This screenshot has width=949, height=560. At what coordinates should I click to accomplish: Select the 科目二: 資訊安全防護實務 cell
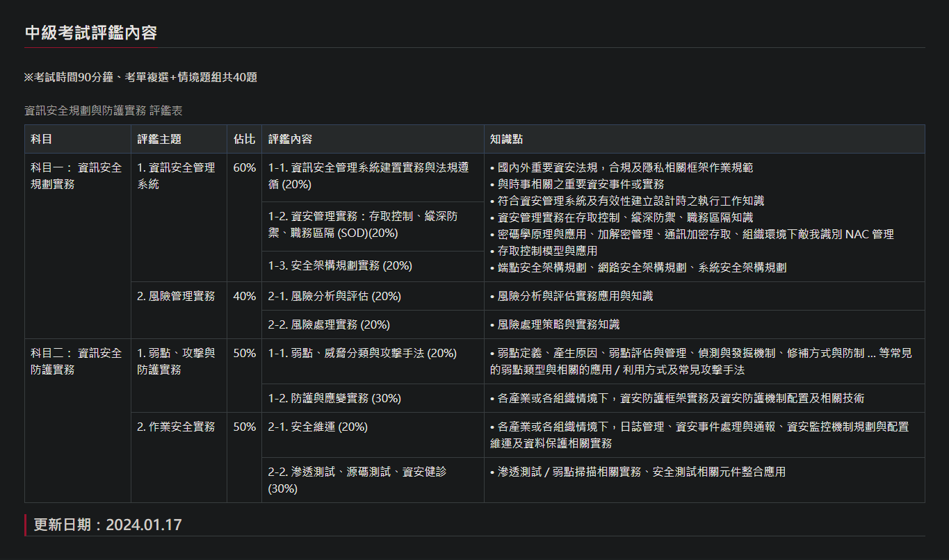[x=76, y=361]
